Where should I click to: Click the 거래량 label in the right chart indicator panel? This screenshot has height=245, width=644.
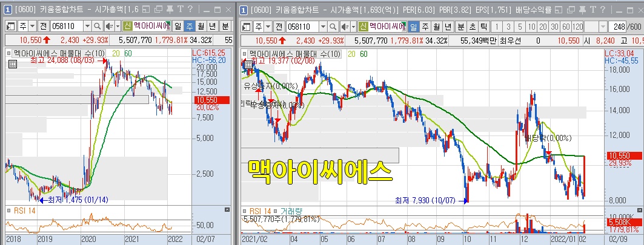[290, 211]
